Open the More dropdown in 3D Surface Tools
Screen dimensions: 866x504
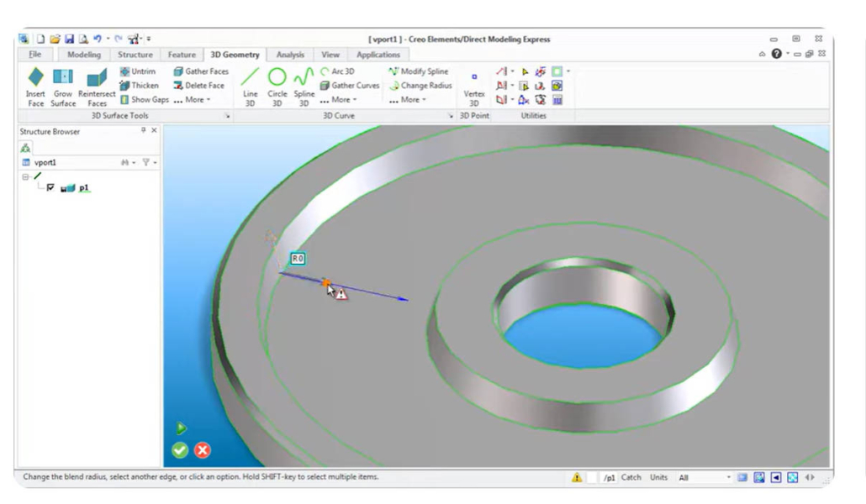[x=191, y=100]
